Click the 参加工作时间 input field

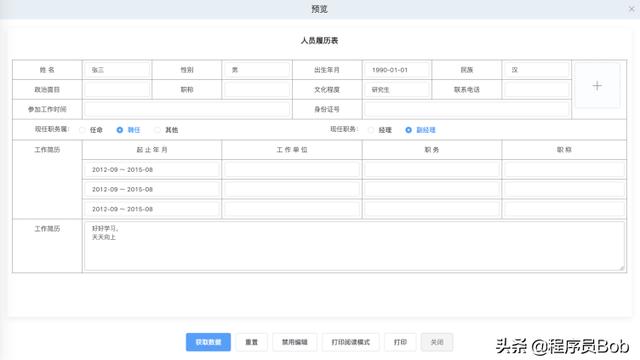tap(187, 109)
